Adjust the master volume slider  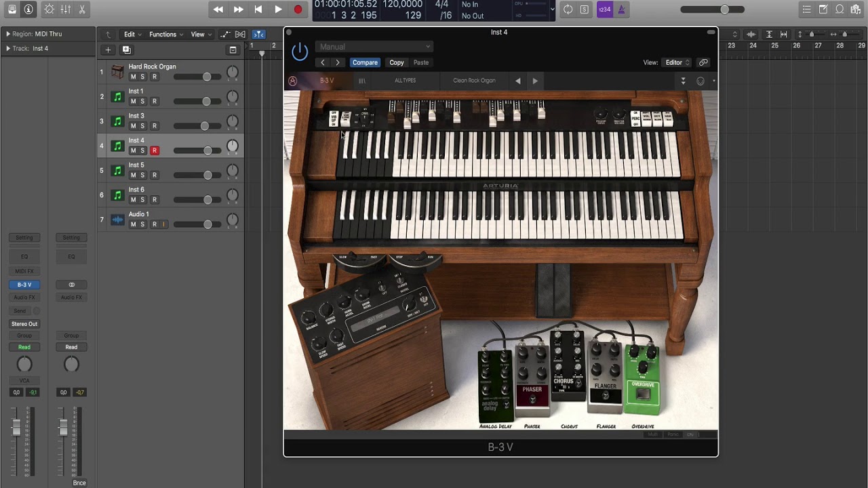(x=712, y=9)
